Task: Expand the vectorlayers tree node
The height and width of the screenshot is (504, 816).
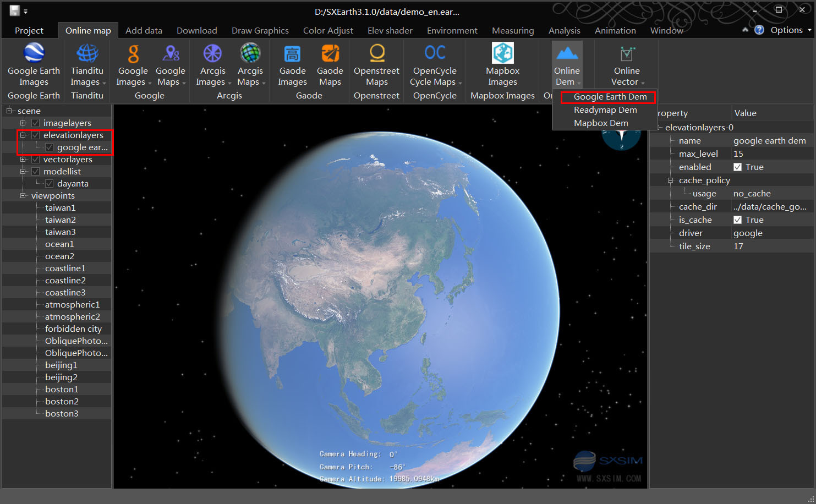Action: 23,160
